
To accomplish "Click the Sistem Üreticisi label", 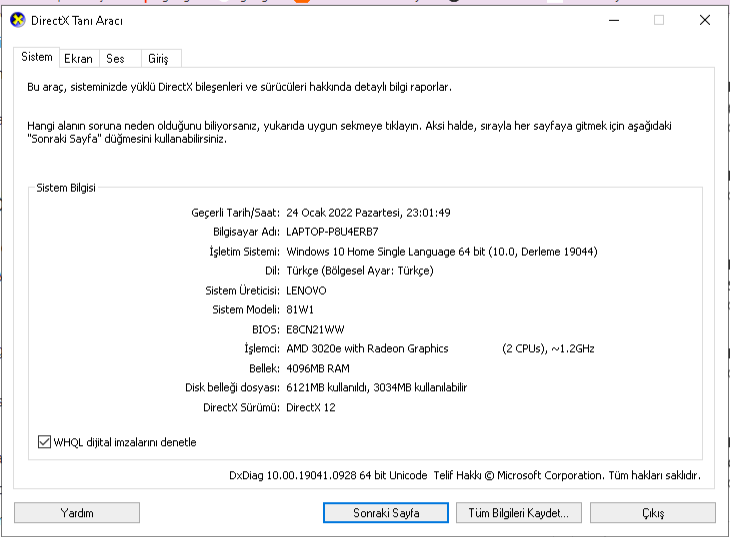I will (x=242, y=291).
